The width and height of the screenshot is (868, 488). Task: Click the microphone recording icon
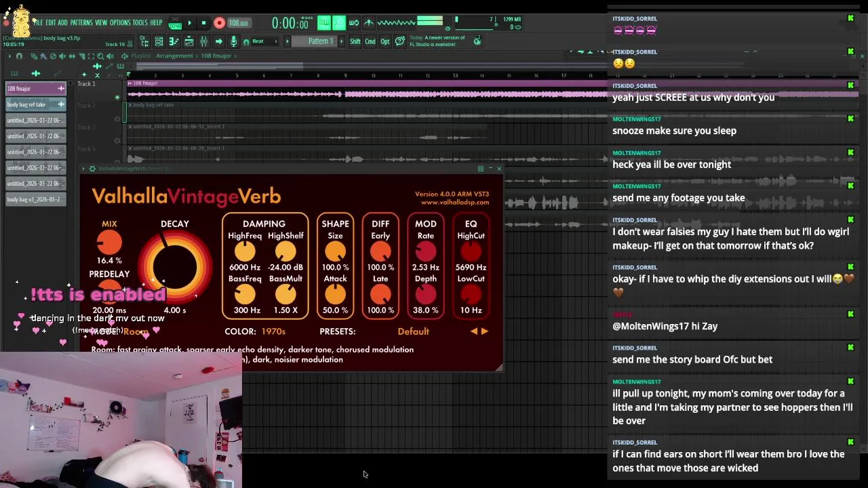point(233,41)
